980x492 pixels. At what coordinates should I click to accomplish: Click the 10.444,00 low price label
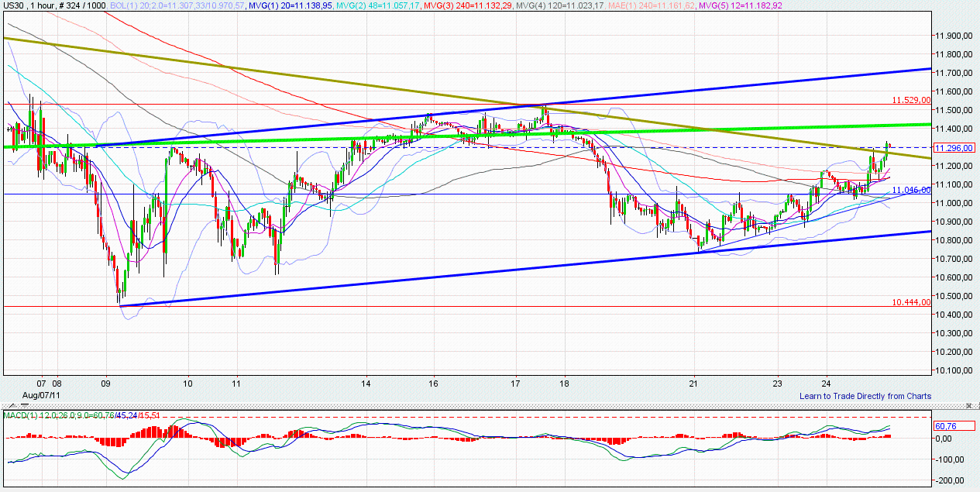(x=910, y=302)
